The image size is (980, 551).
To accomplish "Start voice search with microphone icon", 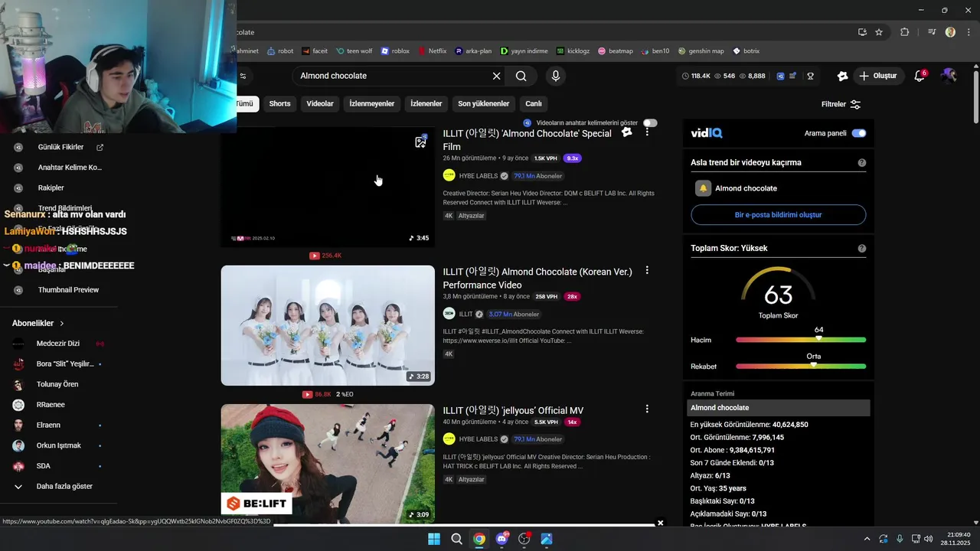I will 556,76.
